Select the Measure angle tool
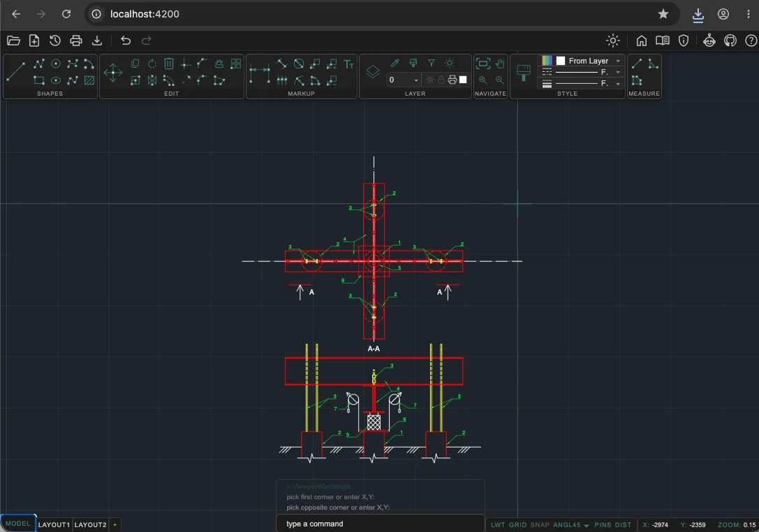Image resolution: width=759 pixels, height=532 pixels. [654, 64]
